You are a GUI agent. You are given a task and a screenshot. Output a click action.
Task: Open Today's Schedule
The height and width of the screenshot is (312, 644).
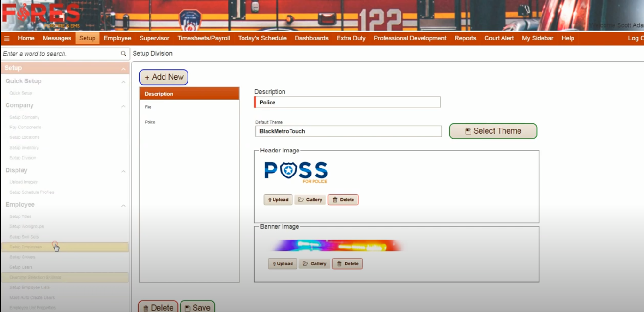point(262,38)
